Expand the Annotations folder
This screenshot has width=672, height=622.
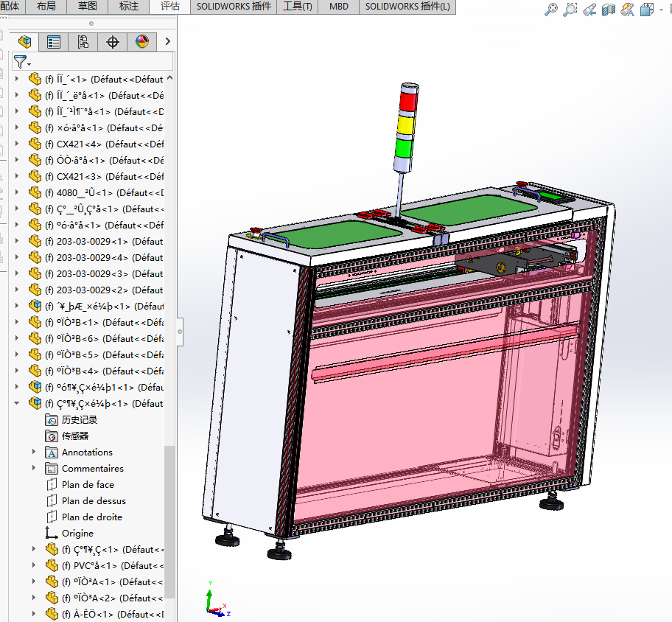point(34,452)
